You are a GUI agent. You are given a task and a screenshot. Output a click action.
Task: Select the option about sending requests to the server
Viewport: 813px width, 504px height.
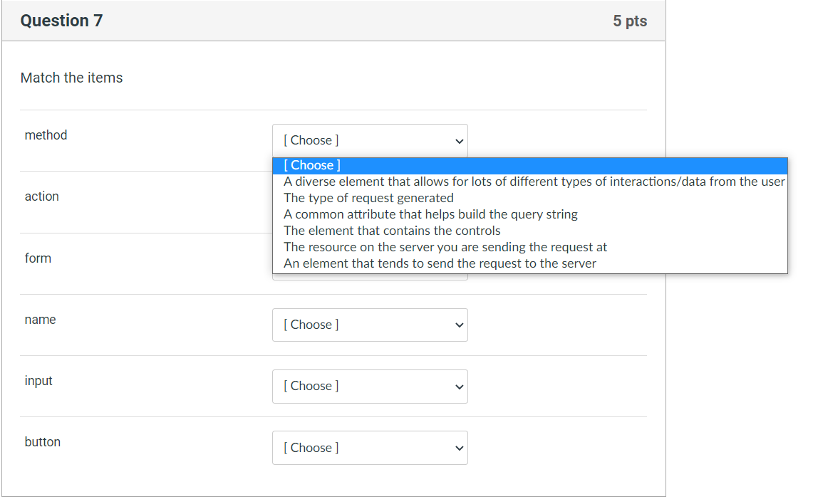point(441,263)
